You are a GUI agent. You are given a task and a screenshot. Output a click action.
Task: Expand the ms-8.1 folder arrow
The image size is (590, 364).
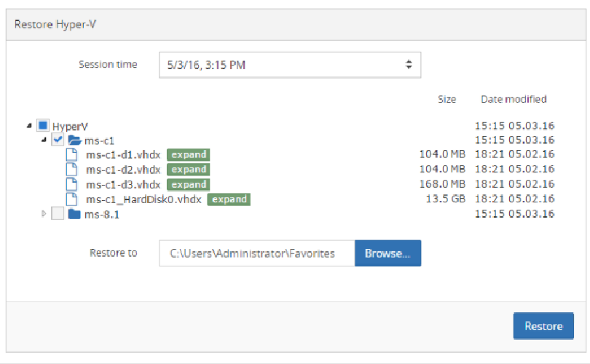44,213
